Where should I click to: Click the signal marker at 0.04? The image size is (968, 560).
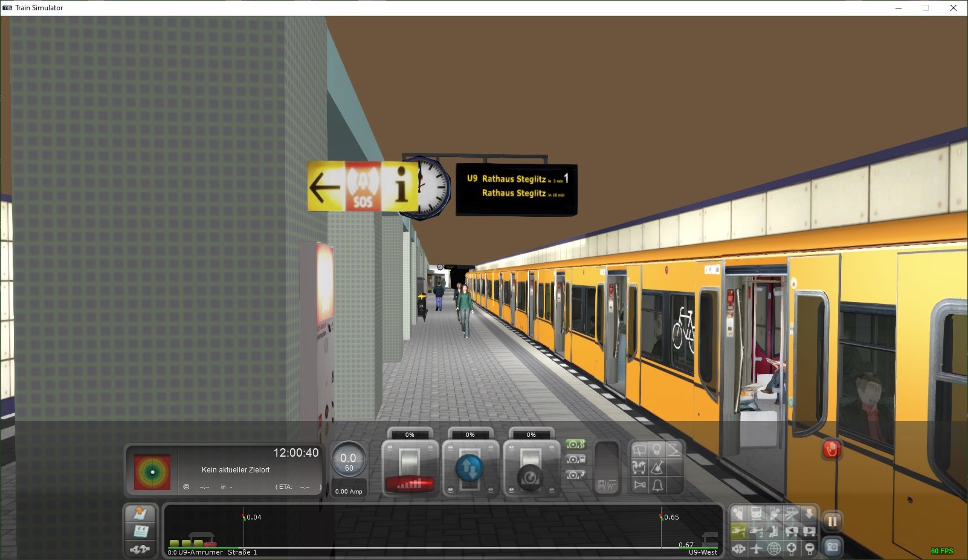coord(244,517)
